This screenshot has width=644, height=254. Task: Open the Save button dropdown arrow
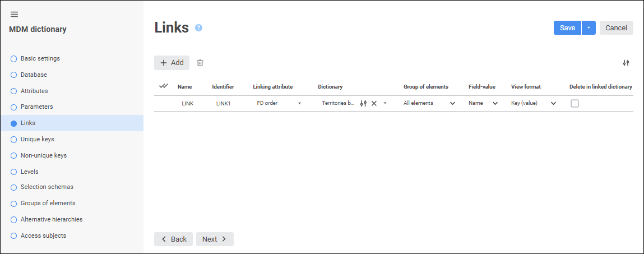tap(589, 28)
